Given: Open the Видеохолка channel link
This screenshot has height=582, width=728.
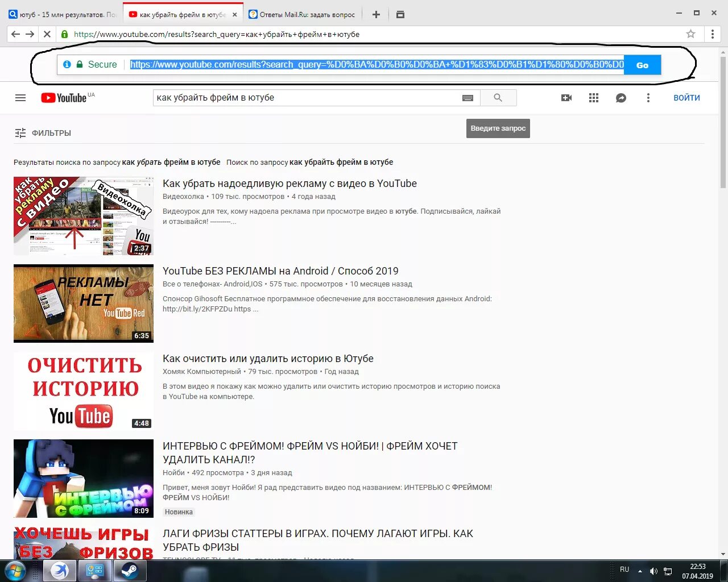Looking at the screenshot, I should (183, 197).
